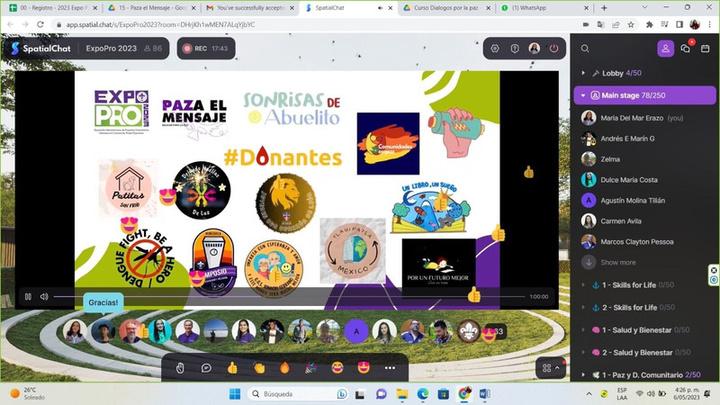Seek along the video progress bar
This screenshot has width=720, height=405.
pyautogui.click(x=289, y=297)
